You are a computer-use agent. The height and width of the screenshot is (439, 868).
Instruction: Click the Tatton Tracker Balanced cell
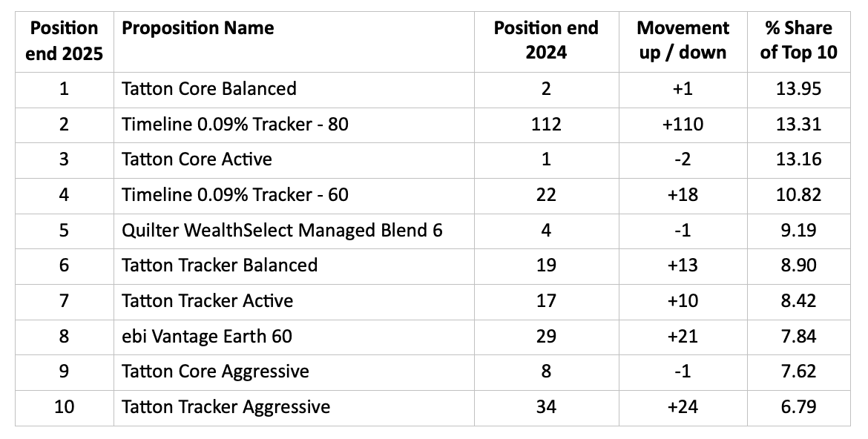220,265
